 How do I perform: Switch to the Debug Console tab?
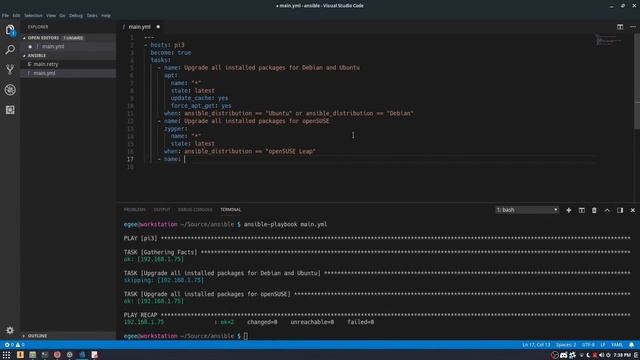(x=195, y=210)
